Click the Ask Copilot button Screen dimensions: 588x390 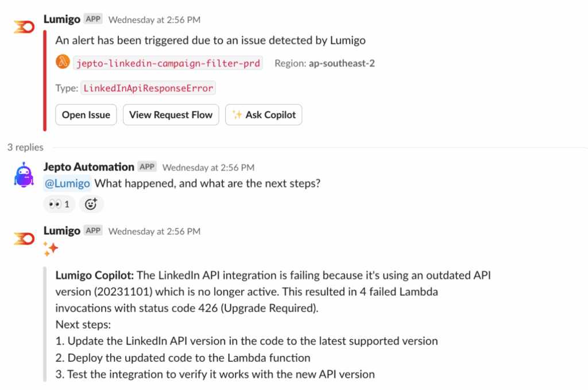click(x=263, y=115)
